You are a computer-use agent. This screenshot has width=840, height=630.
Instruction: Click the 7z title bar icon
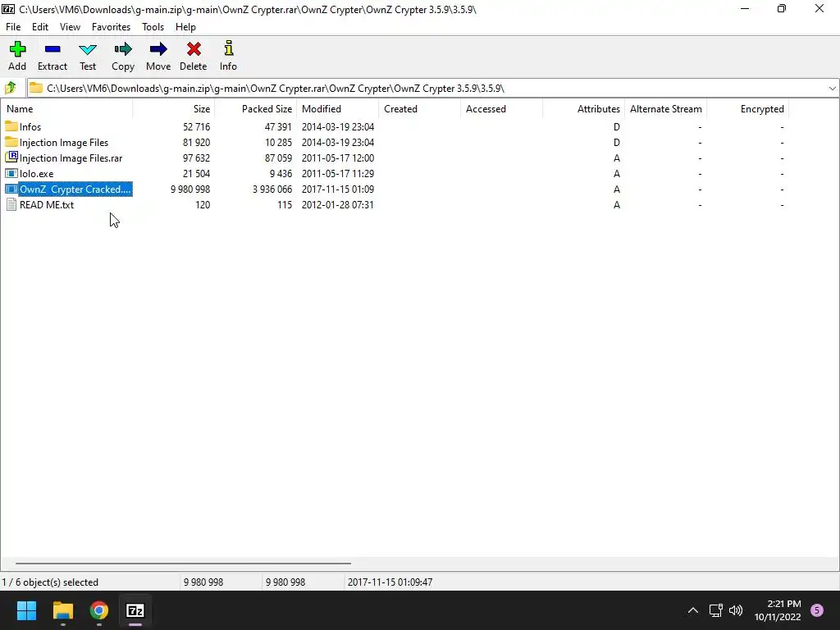(8, 9)
